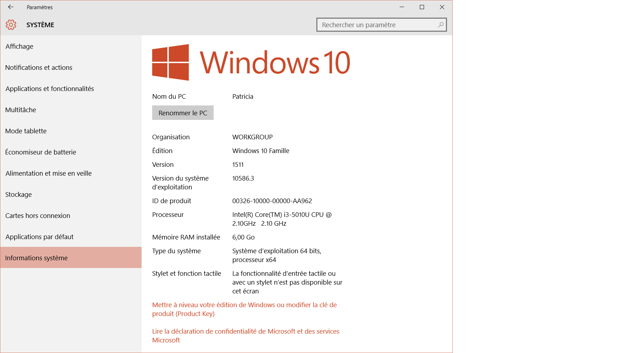Click the 6,00 Go RAM value

(x=243, y=237)
